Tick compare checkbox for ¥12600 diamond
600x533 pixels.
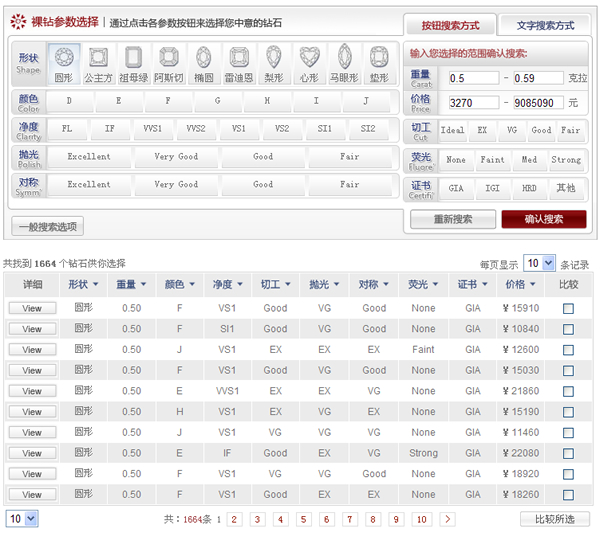(x=568, y=350)
